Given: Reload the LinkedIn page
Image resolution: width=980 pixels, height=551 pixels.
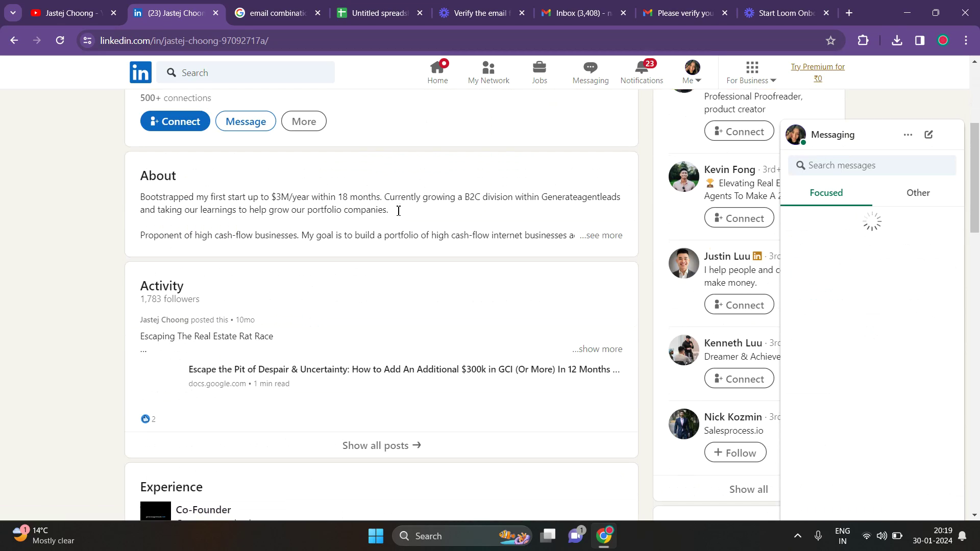Looking at the screenshot, I should (60, 41).
